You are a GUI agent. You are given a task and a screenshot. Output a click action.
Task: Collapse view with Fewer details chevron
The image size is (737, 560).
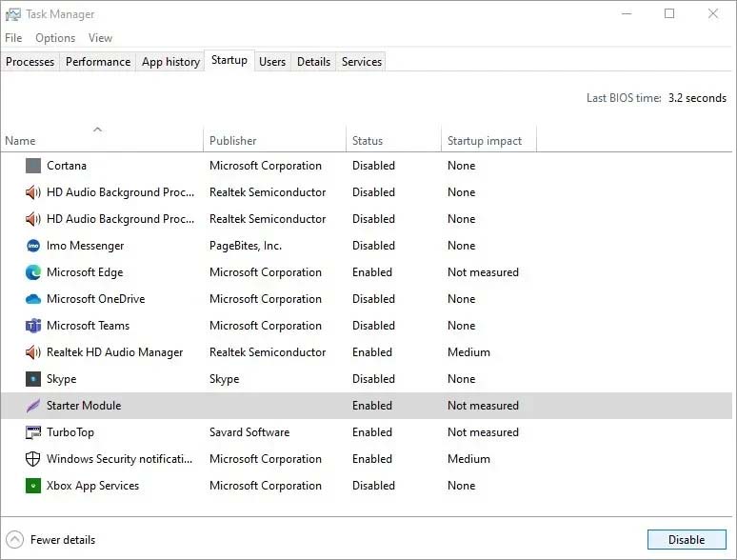[x=14, y=540]
